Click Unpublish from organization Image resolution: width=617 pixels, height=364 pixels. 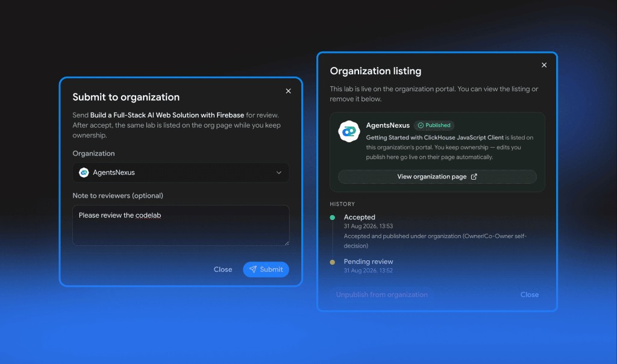click(381, 295)
